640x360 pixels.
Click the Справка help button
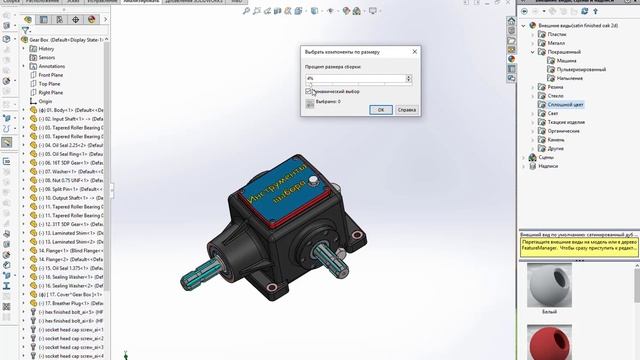click(407, 110)
